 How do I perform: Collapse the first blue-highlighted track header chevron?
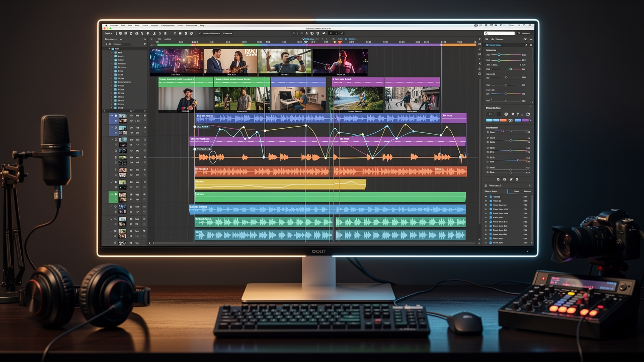(112, 116)
